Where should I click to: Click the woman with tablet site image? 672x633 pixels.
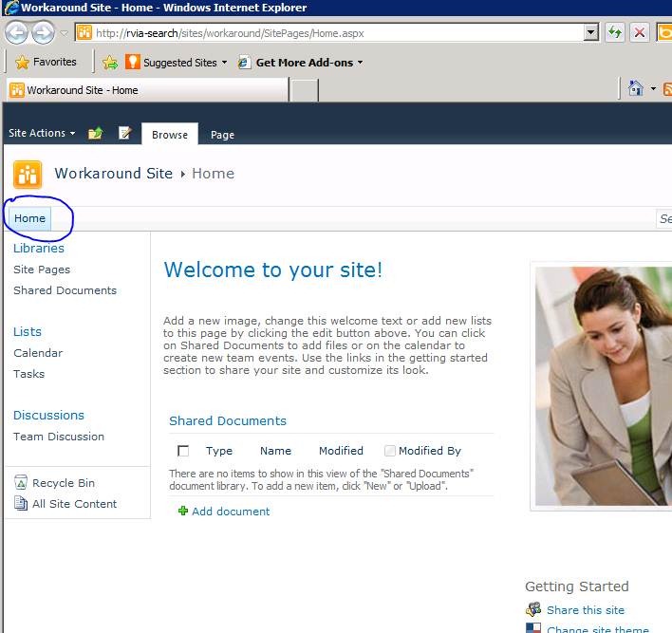(x=603, y=384)
